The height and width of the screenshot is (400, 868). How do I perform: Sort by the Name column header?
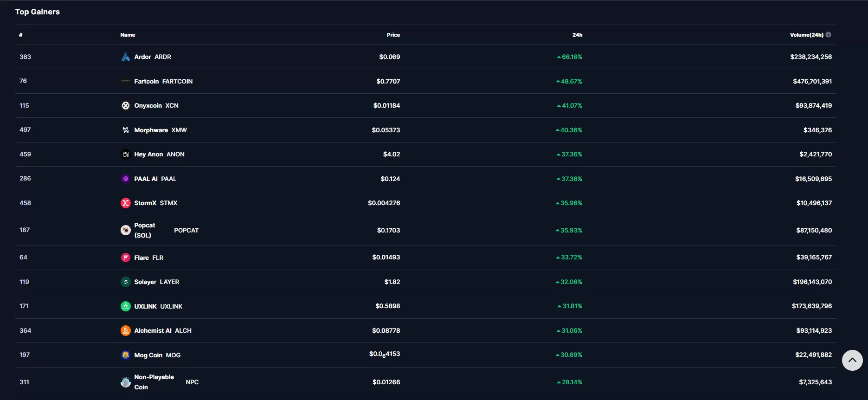click(x=128, y=35)
